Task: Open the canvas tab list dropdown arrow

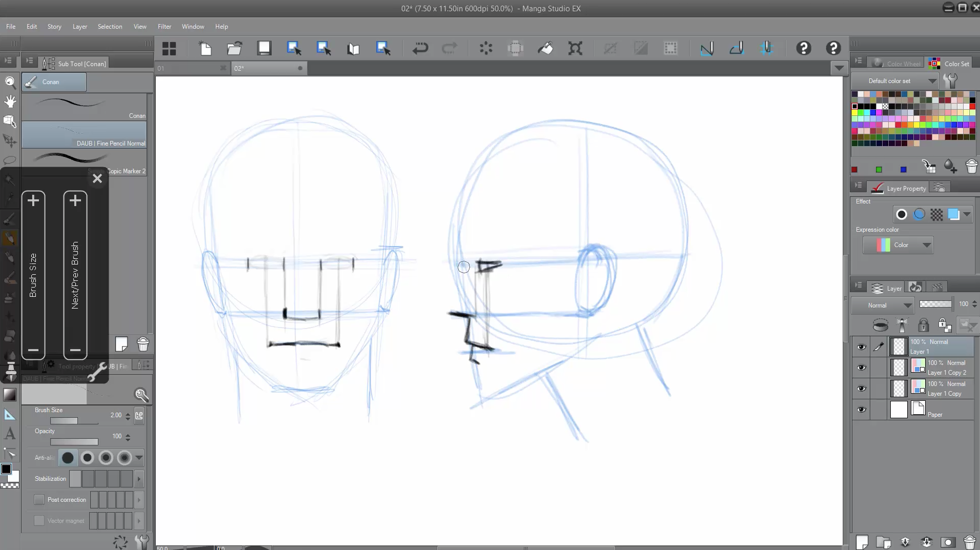Action: (839, 68)
